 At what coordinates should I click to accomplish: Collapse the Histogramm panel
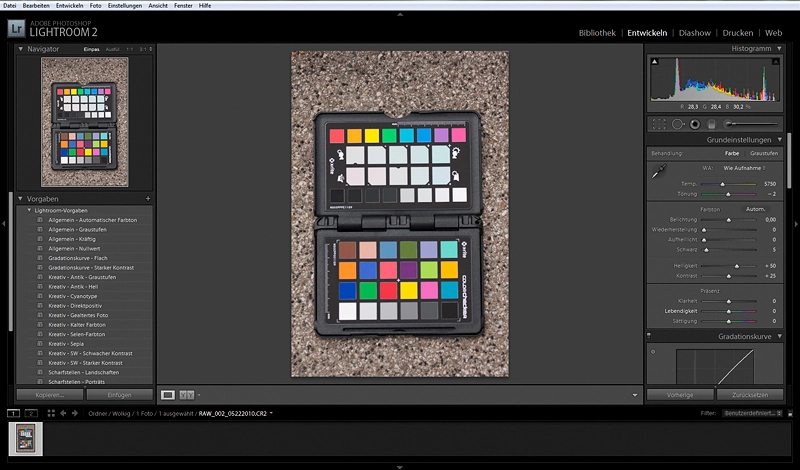[x=779, y=48]
